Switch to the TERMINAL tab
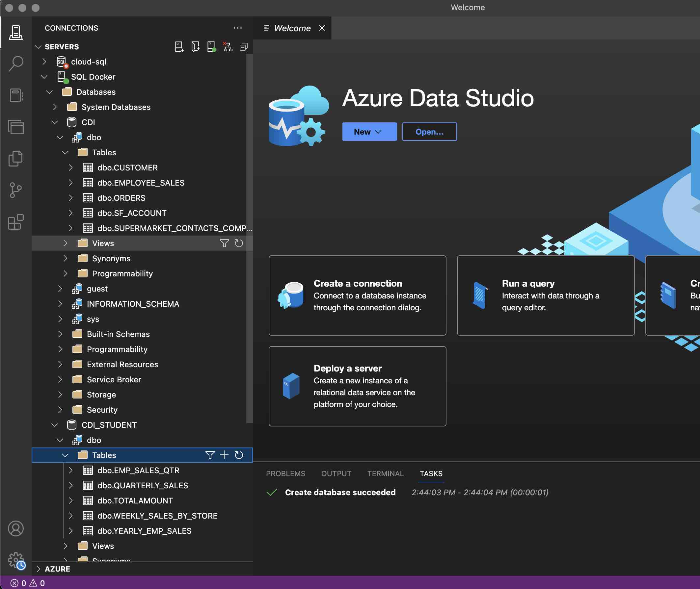Image resolution: width=700 pixels, height=589 pixels. [385, 474]
